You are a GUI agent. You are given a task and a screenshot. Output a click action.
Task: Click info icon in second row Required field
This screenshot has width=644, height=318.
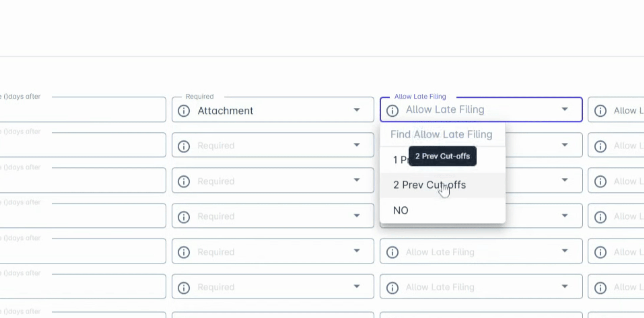184,146
